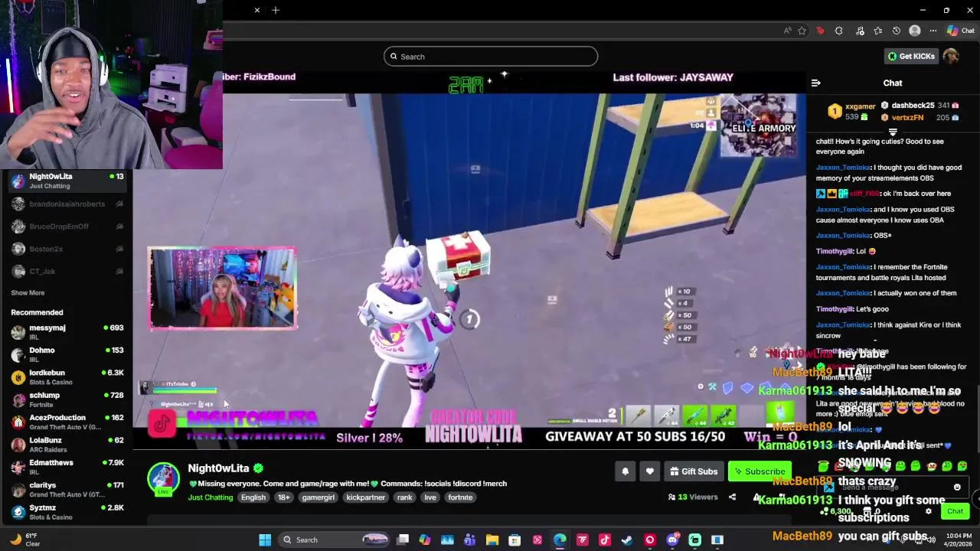Open Discord from taskbar
This screenshot has width=980, height=551.
pyautogui.click(x=672, y=540)
